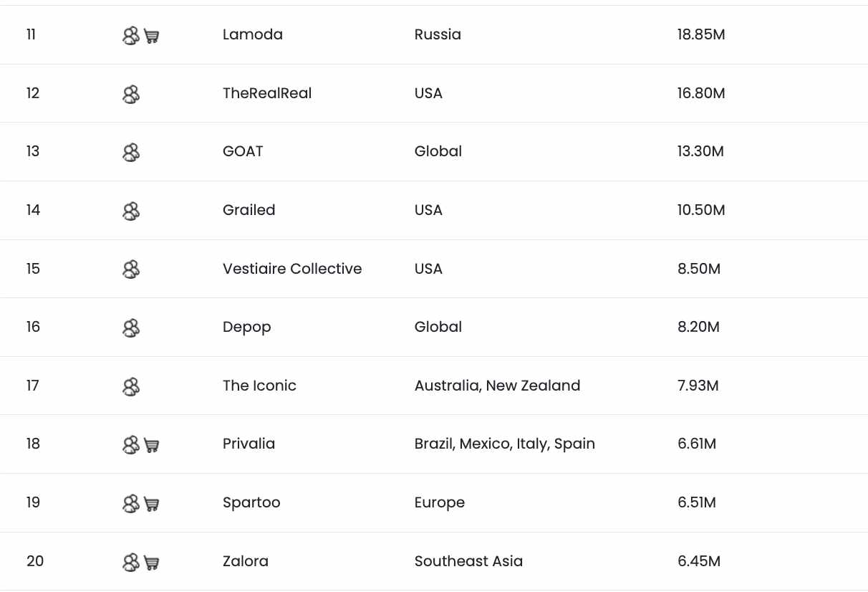Click the people icon beside Depop
Image resolution: width=868 pixels, height=592 pixels.
(130, 328)
